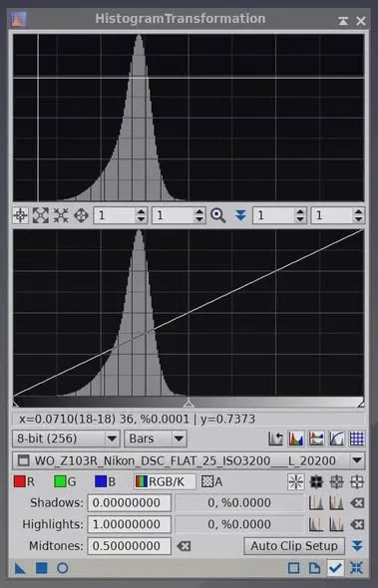Decrease the rightmost zoom spinbox value
The width and height of the screenshot is (378, 588).
358,219
